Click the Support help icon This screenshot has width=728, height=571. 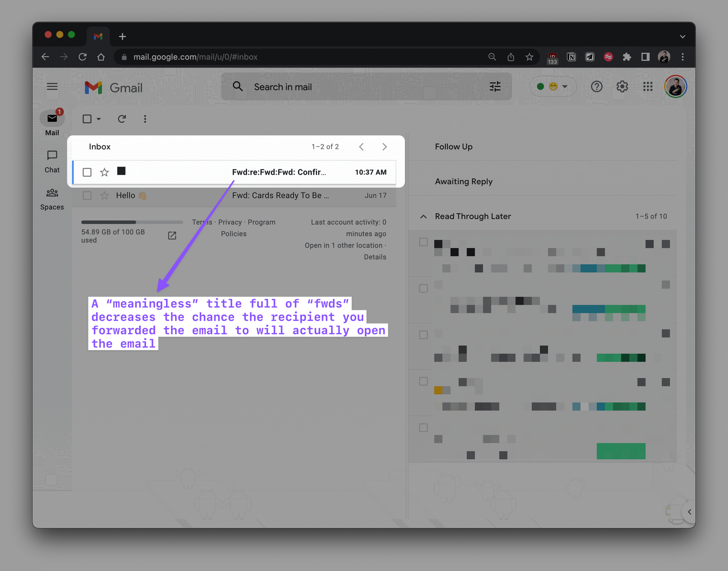[x=597, y=87]
